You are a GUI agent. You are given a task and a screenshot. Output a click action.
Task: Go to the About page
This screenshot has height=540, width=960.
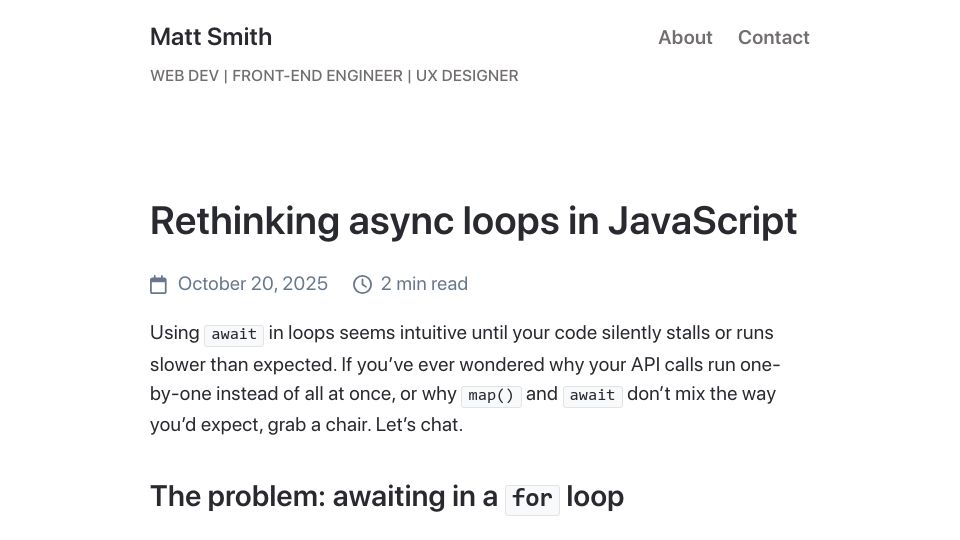click(x=685, y=37)
